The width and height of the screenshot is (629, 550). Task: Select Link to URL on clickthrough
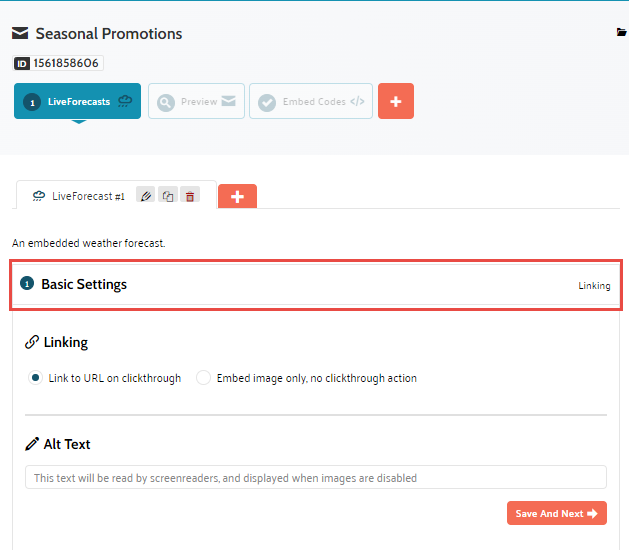click(x=36, y=378)
